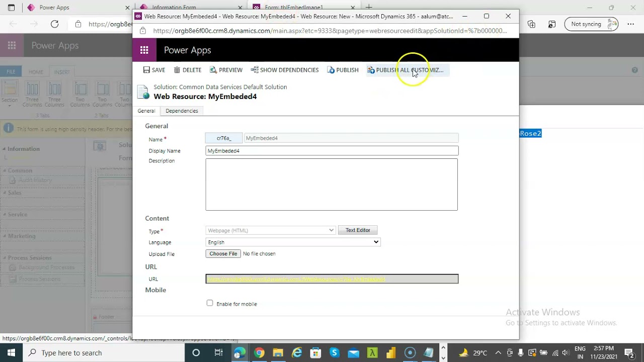Click the 2:57 PM taskbar clock
644x362 pixels.
(x=603, y=352)
